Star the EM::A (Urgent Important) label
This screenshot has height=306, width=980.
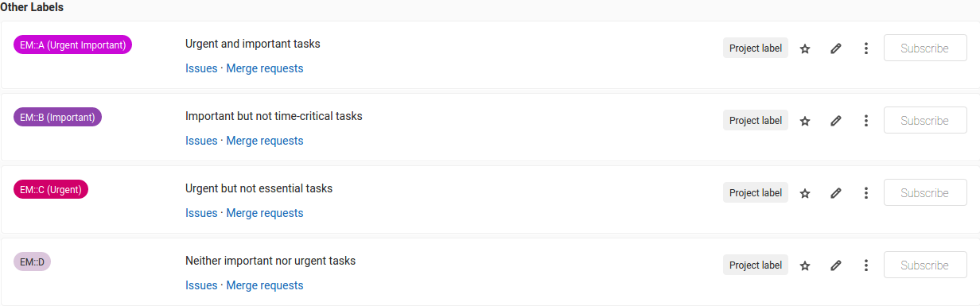point(804,48)
